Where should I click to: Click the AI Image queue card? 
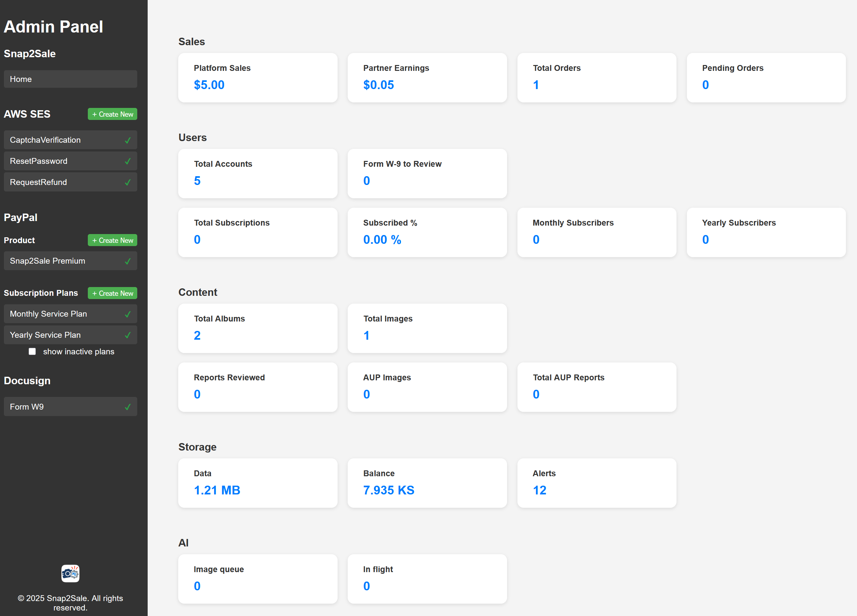click(258, 579)
